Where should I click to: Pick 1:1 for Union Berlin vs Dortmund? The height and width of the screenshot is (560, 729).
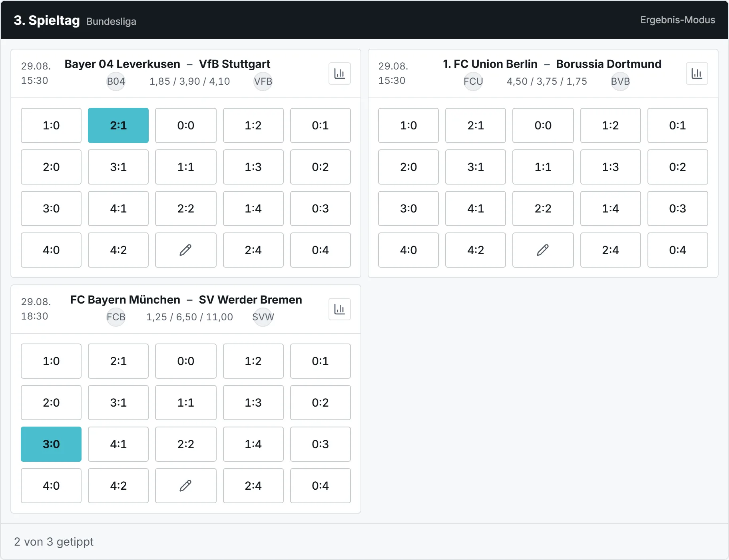pos(543,167)
